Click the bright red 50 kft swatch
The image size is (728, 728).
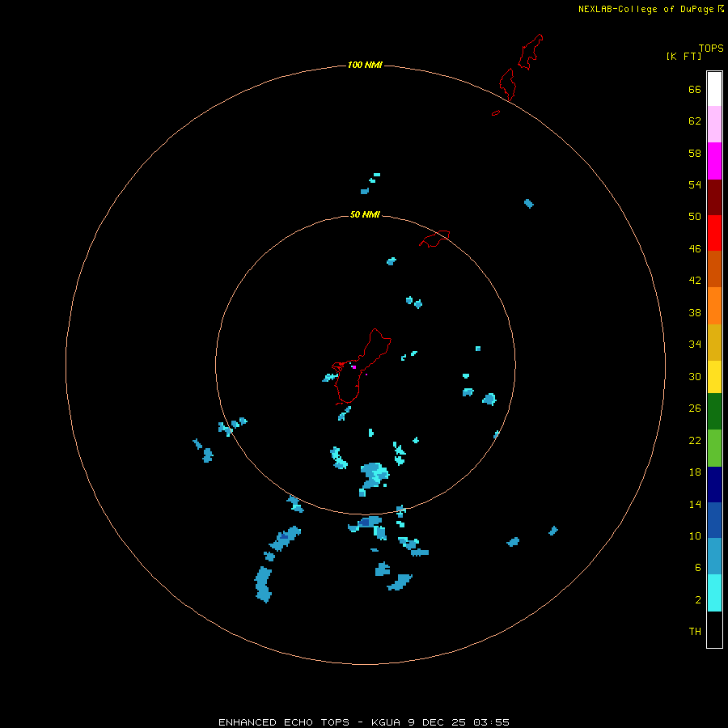(714, 233)
